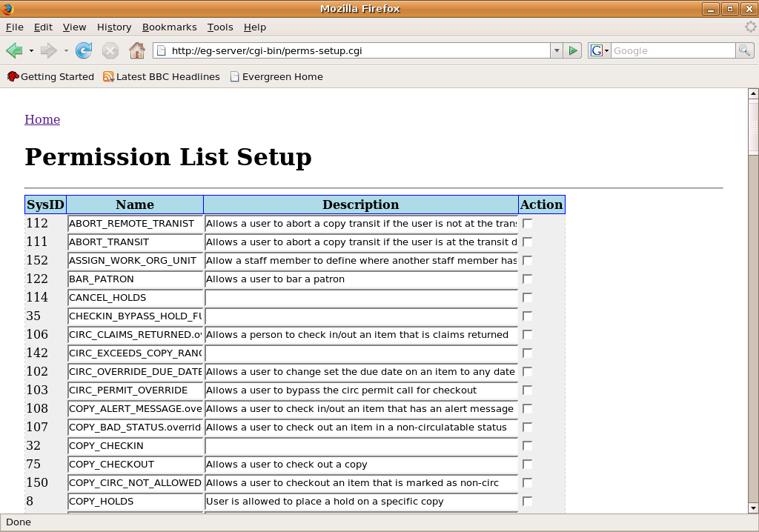759x532 pixels.
Task: Reload the current page
Action: [84, 50]
